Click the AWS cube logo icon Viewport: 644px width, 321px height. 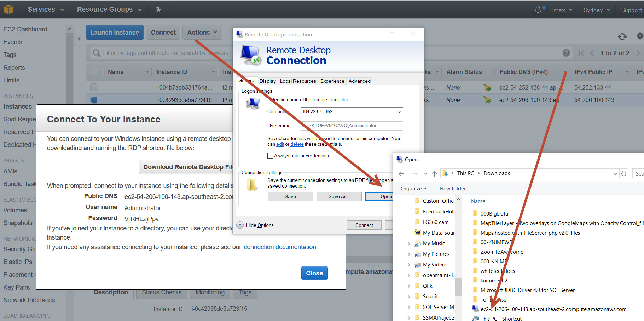coord(8,9)
